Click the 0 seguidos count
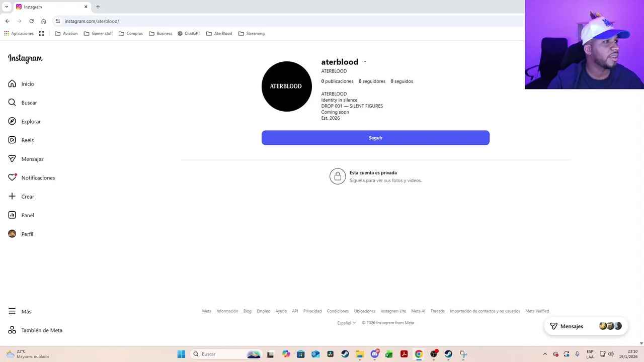Screen dimensions: 644x362 [401, 81]
